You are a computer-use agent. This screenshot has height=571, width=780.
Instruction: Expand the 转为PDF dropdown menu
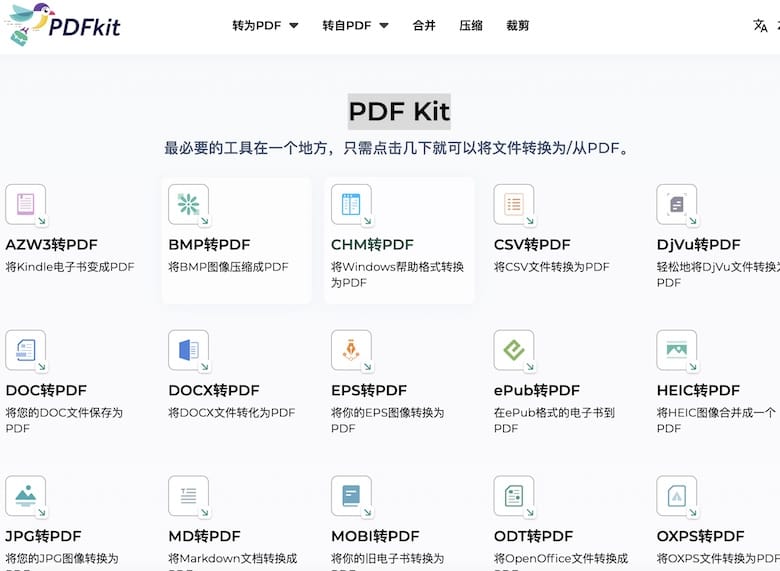click(x=265, y=25)
